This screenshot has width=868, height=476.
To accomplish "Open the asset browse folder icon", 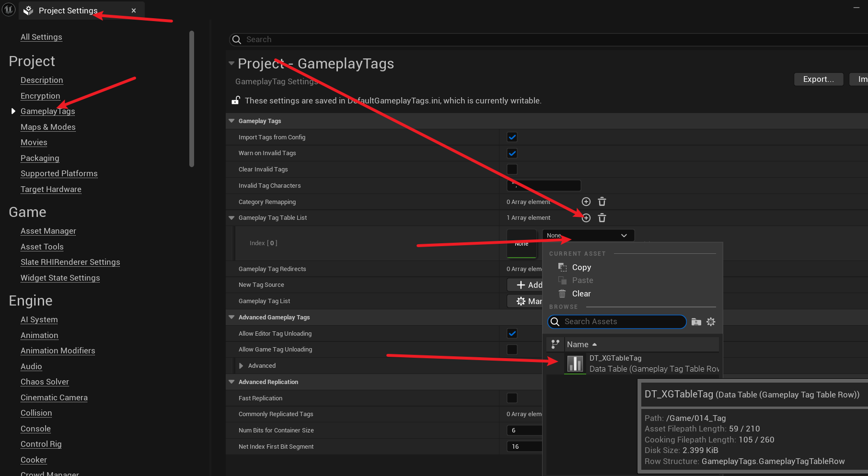I will coord(696,322).
